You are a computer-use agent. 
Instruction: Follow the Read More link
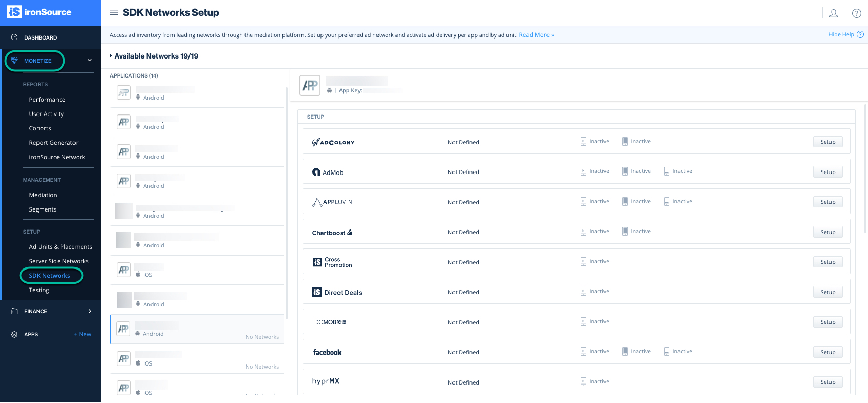(x=536, y=35)
